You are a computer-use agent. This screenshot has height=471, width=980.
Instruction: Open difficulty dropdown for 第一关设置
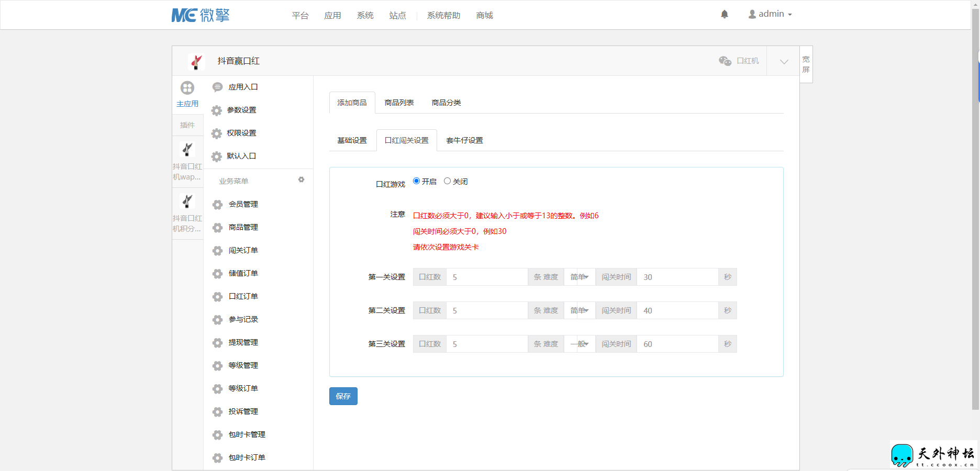pyautogui.click(x=580, y=277)
